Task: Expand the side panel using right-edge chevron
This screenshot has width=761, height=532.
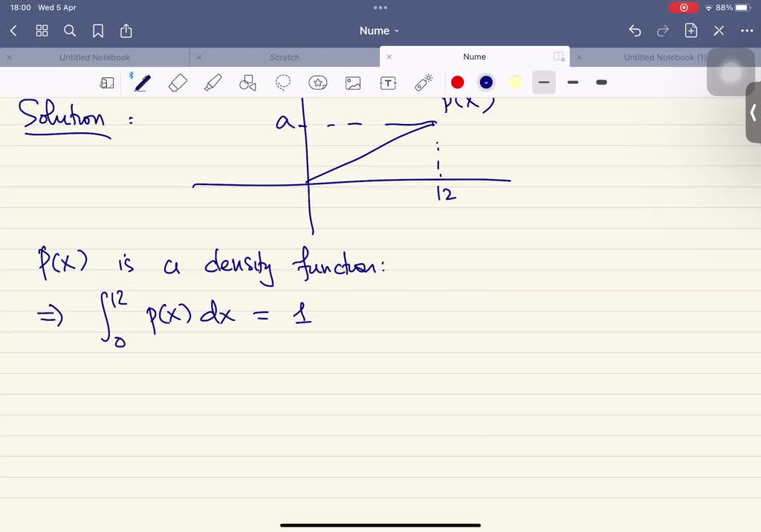Action: click(754, 113)
